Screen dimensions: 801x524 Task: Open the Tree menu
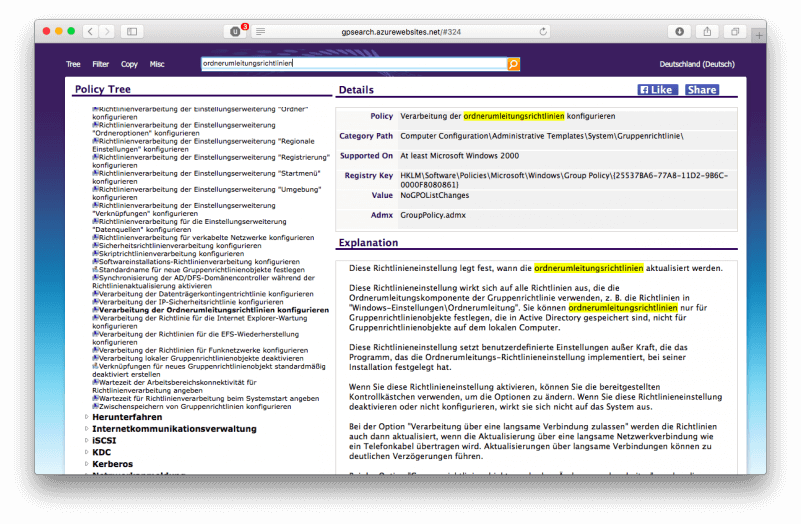pyautogui.click(x=73, y=64)
